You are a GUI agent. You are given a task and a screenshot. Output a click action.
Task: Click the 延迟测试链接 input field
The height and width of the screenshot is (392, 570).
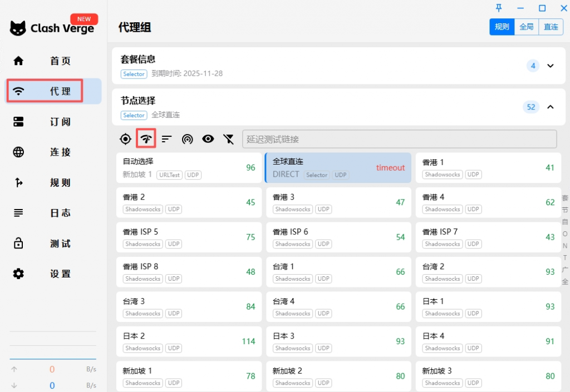(399, 139)
